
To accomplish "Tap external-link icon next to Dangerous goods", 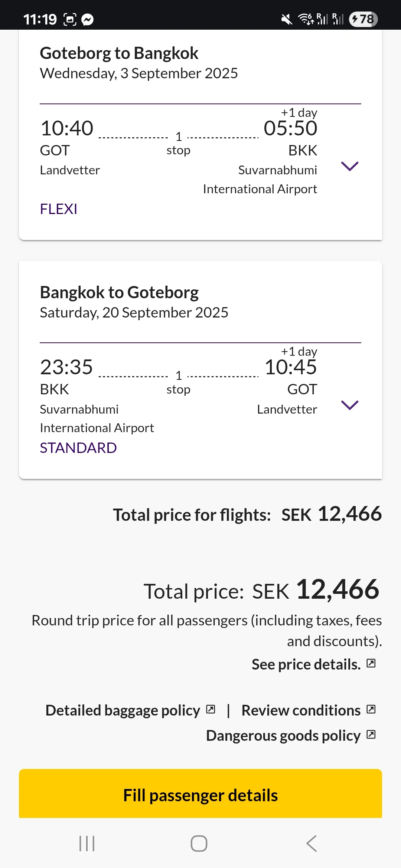I will coord(371,734).
